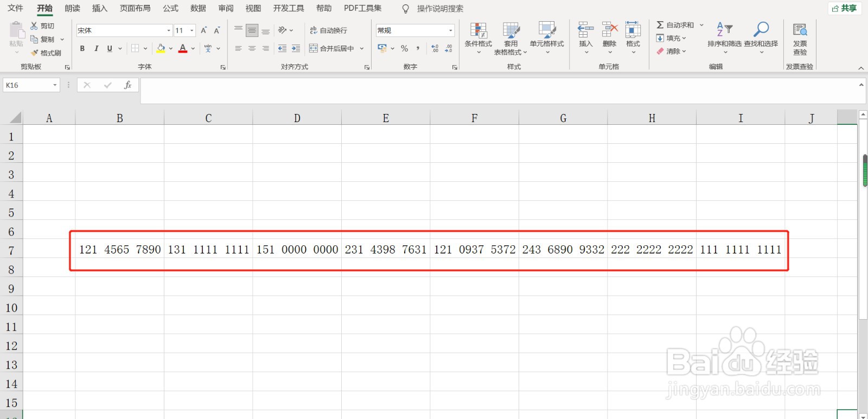Open the Sort and Filter menu
Image resolution: width=868 pixels, height=419 pixels.
[x=724, y=37]
